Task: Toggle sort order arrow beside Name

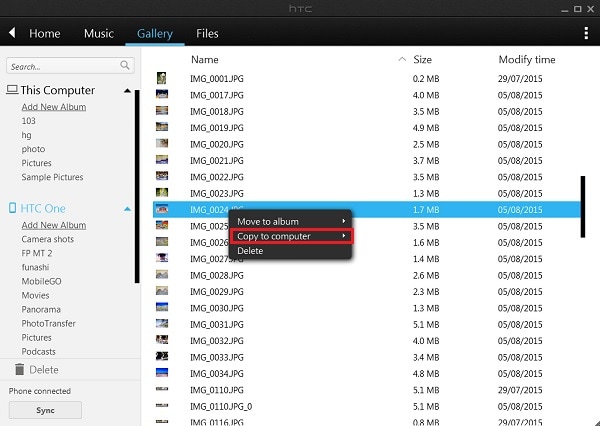Action: 402,59
